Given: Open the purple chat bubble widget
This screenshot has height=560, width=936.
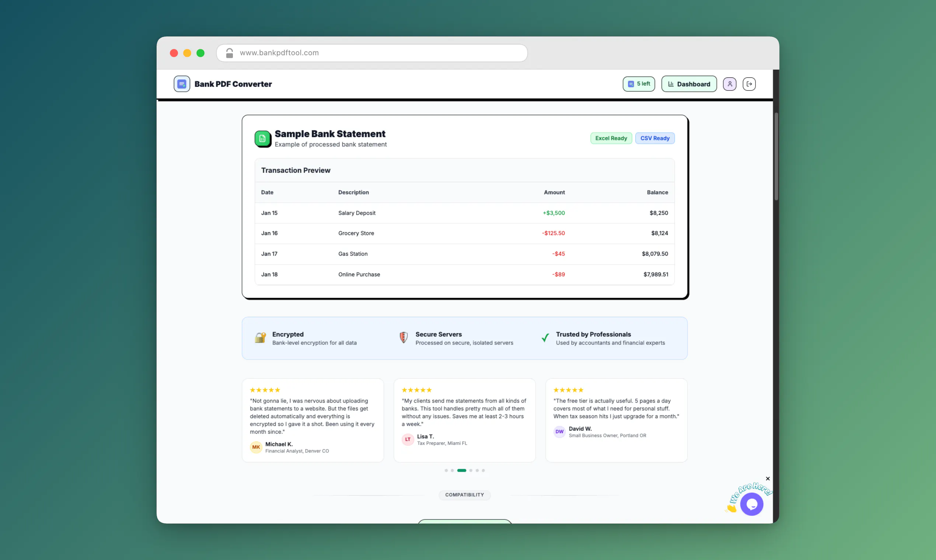Looking at the screenshot, I should tap(751, 504).
